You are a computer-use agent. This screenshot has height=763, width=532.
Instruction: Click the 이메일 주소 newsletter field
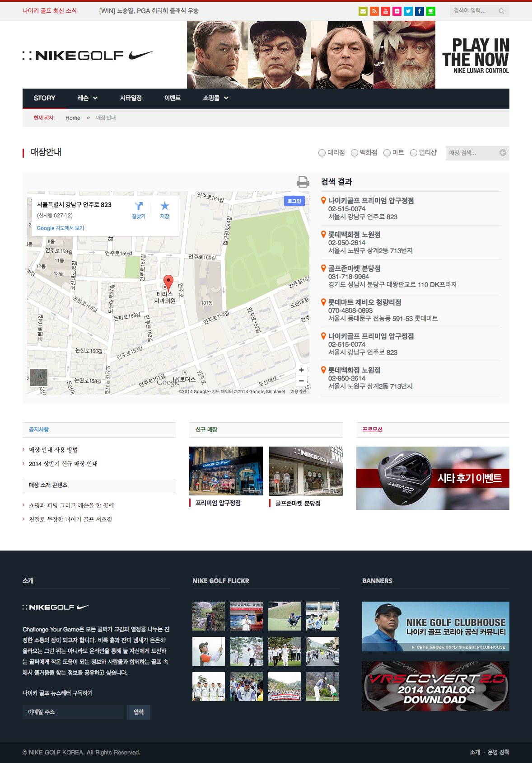pos(73,712)
